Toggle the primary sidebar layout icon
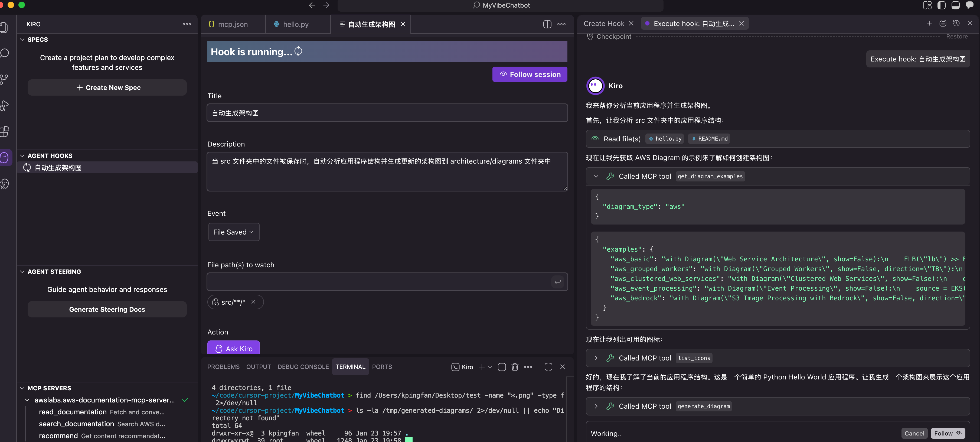Image resolution: width=980 pixels, height=442 pixels. click(x=941, y=5)
